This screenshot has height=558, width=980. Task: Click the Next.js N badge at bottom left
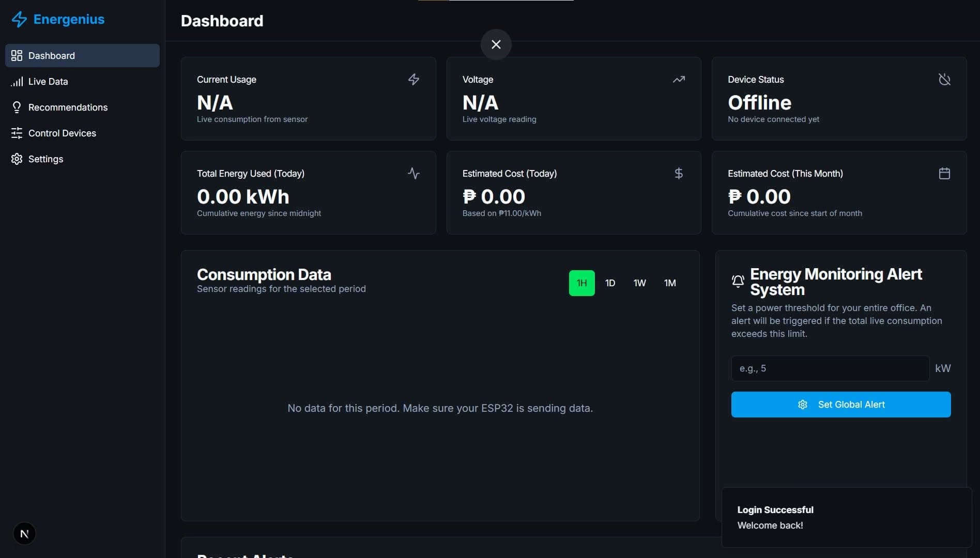pyautogui.click(x=24, y=534)
